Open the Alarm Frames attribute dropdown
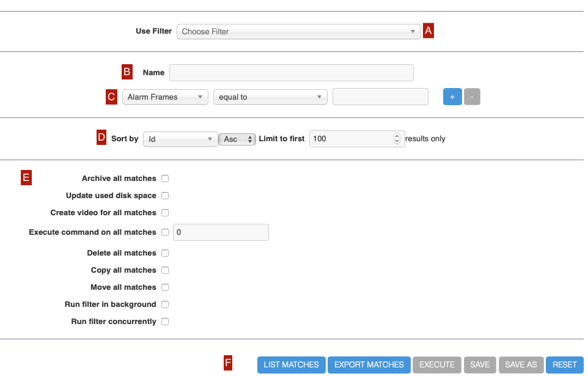588x376 pixels. pyautogui.click(x=165, y=97)
